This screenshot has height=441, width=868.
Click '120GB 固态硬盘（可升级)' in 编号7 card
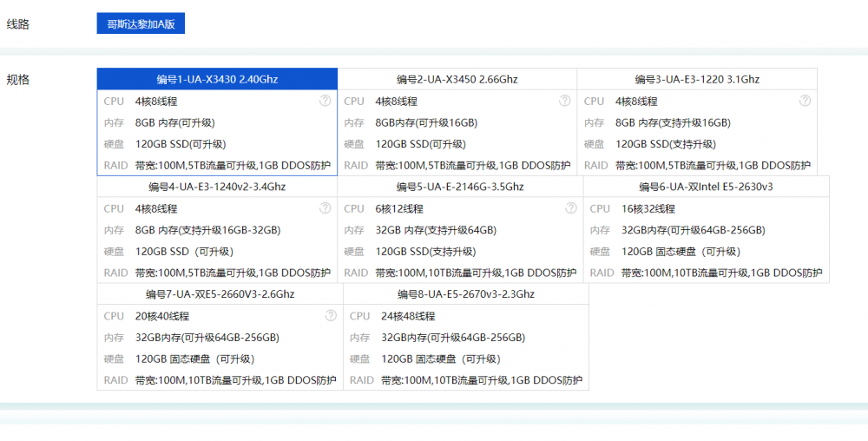point(194,359)
